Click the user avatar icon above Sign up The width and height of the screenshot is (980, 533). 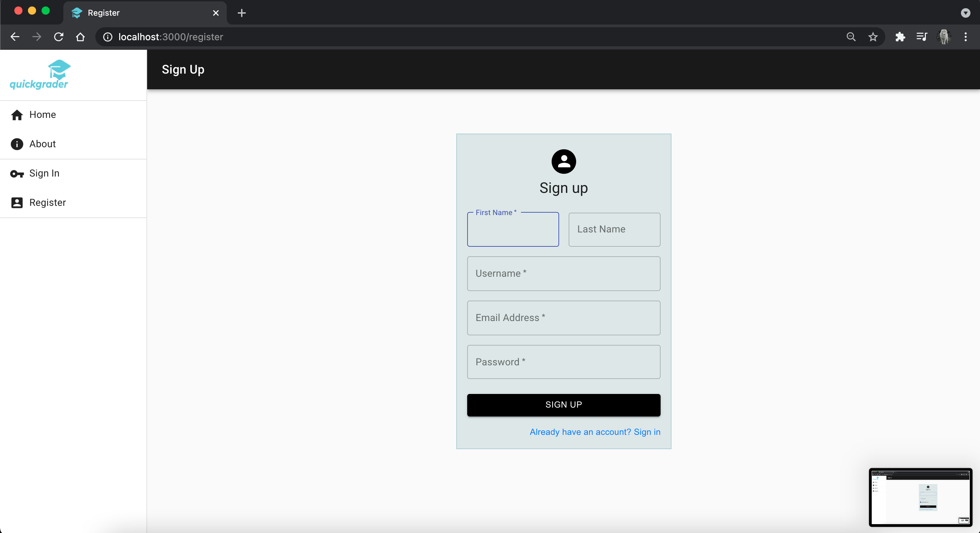click(x=564, y=162)
